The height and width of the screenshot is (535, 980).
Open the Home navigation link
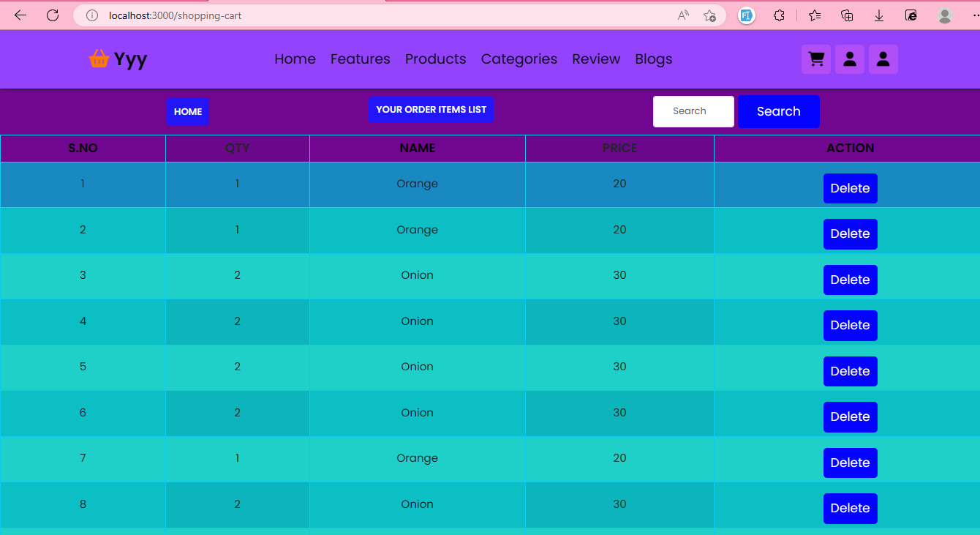click(x=295, y=59)
